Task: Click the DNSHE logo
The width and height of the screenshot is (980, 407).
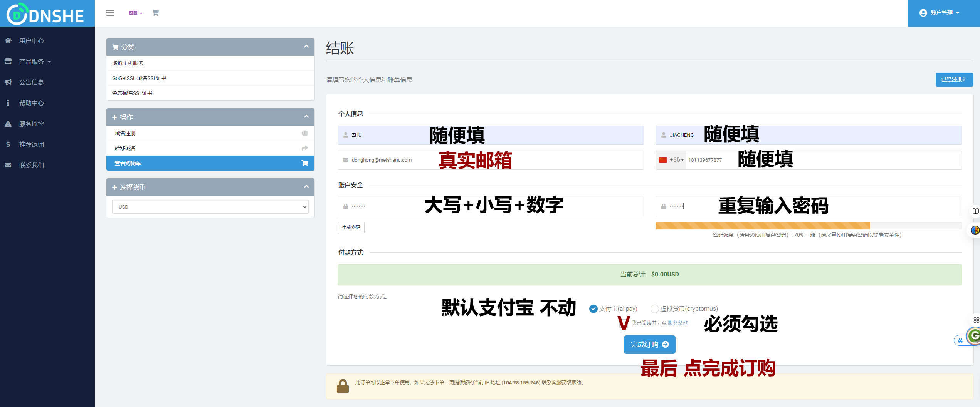Action: 45,14
